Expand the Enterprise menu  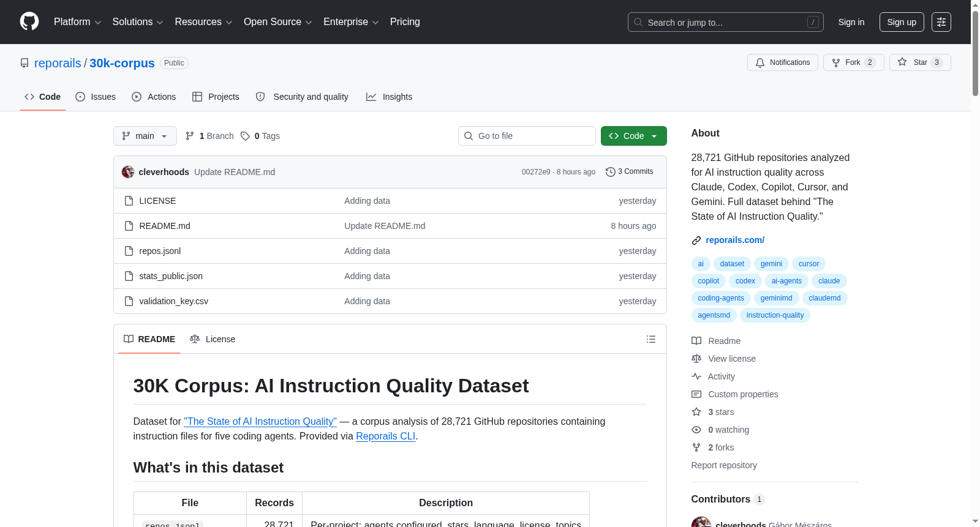coord(351,22)
